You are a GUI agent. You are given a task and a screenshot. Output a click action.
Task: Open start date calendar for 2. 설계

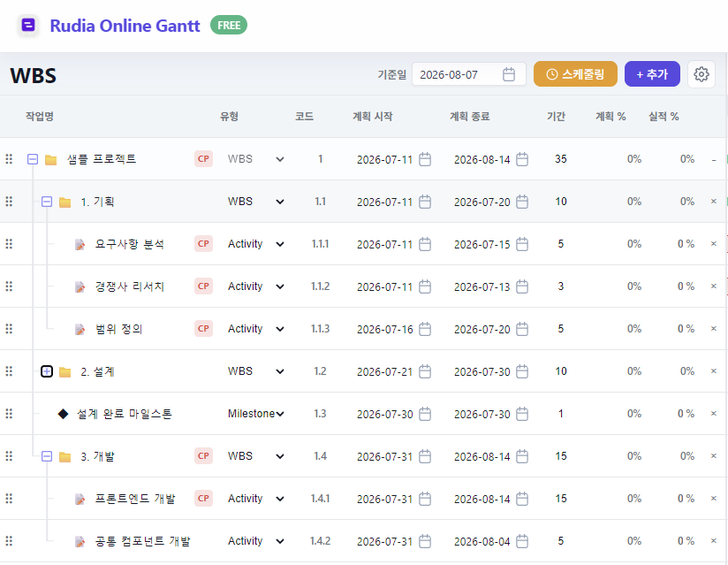[425, 371]
